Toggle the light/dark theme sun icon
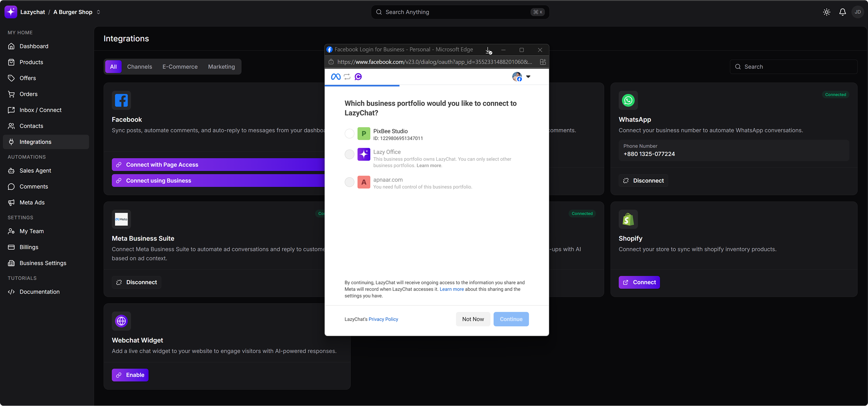Image resolution: width=868 pixels, height=406 pixels. pos(827,12)
